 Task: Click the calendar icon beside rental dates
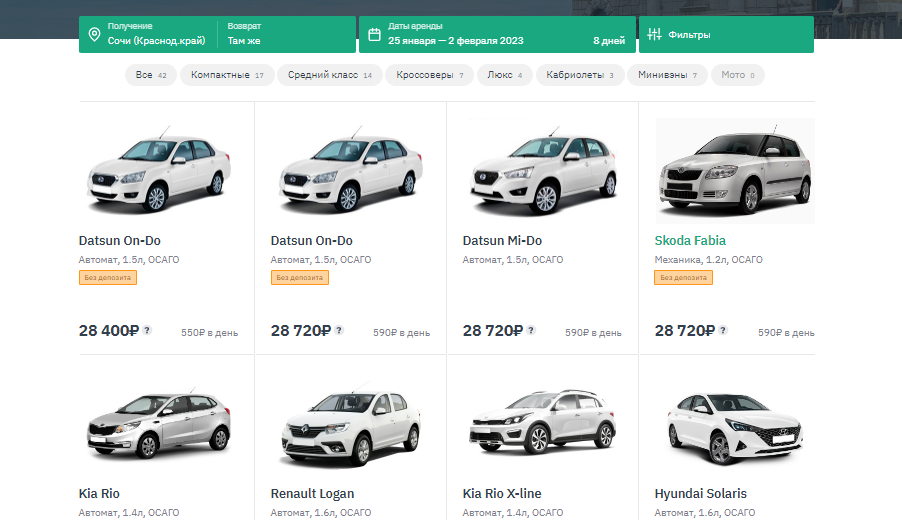click(374, 34)
